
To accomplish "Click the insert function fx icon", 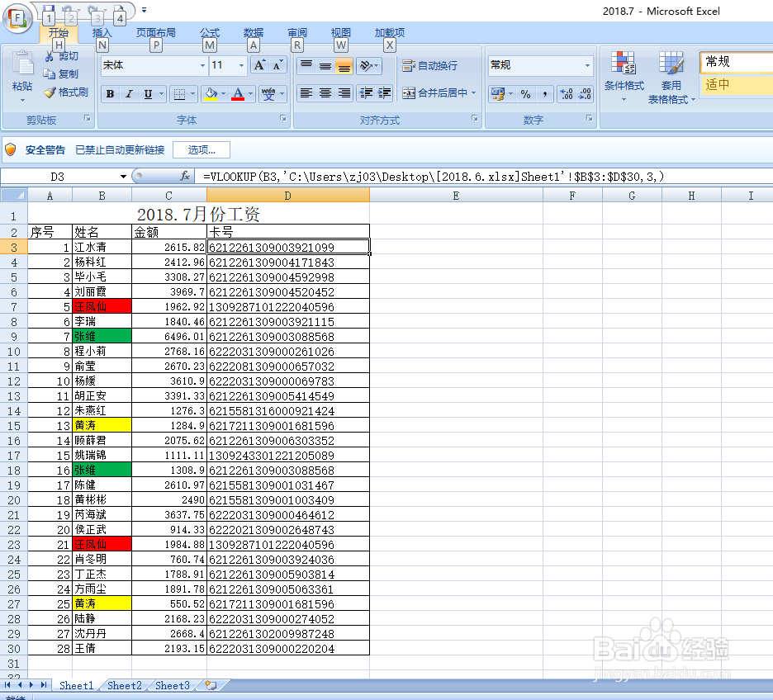I will 185,176.
